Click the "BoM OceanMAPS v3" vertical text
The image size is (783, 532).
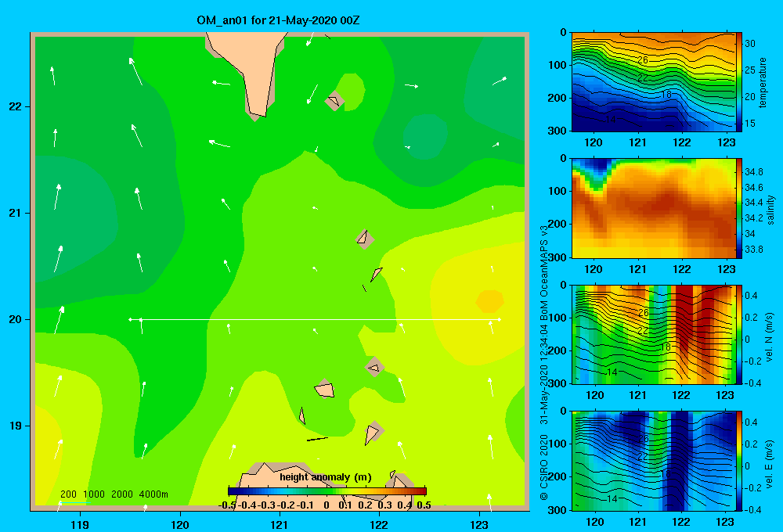click(x=544, y=272)
